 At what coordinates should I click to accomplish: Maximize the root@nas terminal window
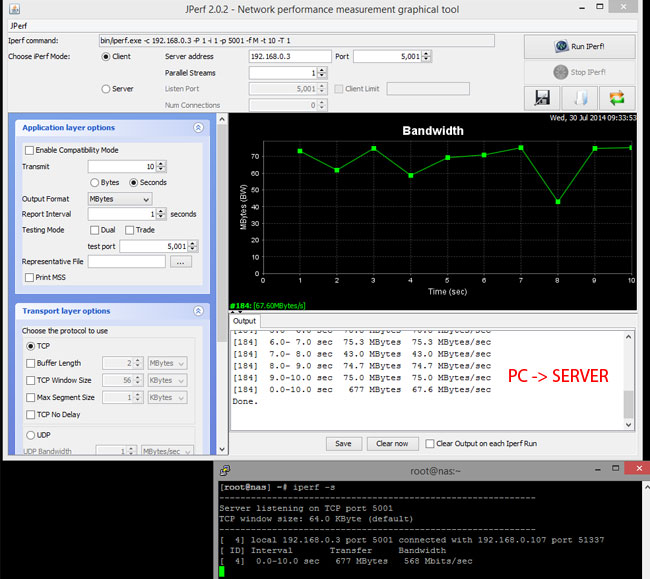pos(616,468)
